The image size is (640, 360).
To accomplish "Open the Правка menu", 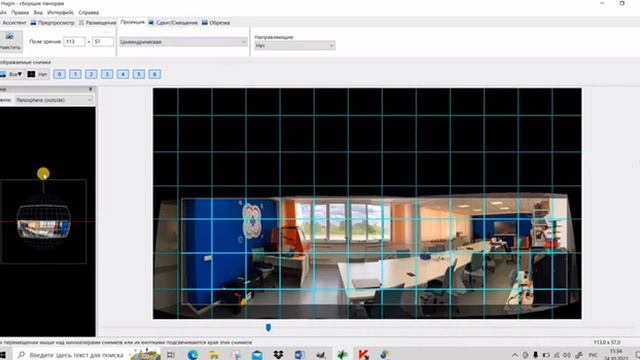I will pos(20,13).
